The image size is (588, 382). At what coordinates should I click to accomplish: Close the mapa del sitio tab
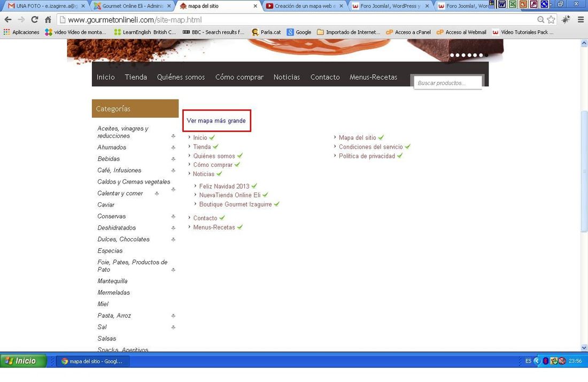pos(255,6)
